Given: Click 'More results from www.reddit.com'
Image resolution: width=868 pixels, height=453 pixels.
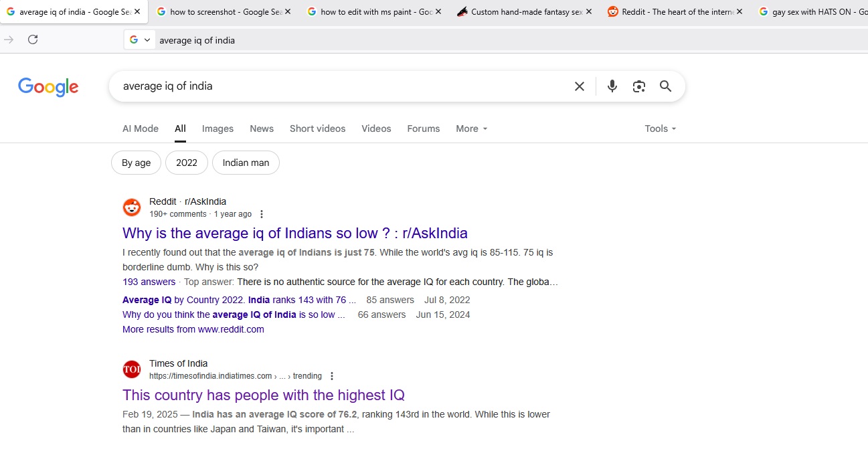Looking at the screenshot, I should click(x=193, y=329).
